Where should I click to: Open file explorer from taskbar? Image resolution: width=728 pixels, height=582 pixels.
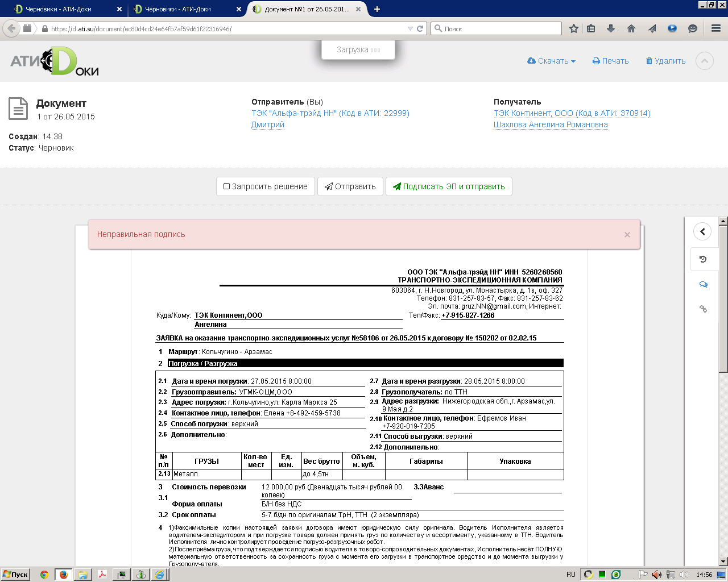tap(82, 575)
